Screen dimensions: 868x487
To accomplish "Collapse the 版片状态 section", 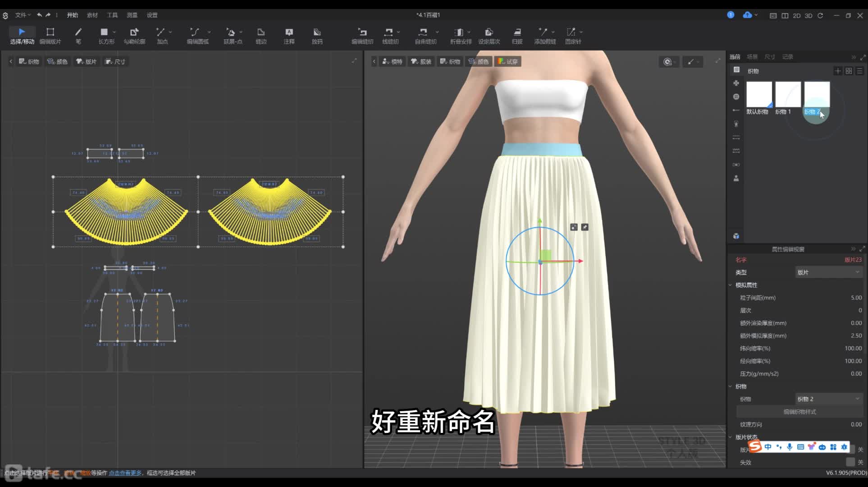I will click(x=731, y=437).
